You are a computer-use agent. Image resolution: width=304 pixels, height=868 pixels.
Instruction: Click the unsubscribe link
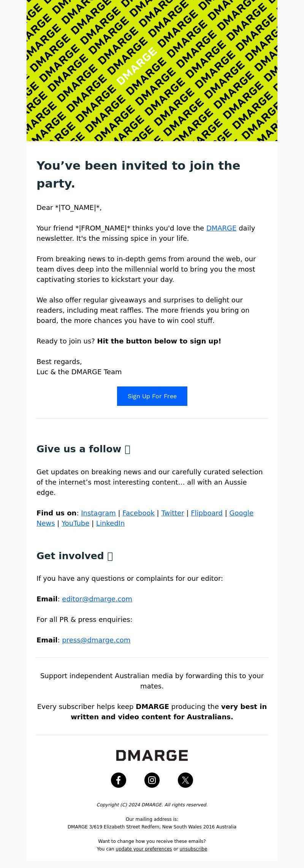pos(193,849)
